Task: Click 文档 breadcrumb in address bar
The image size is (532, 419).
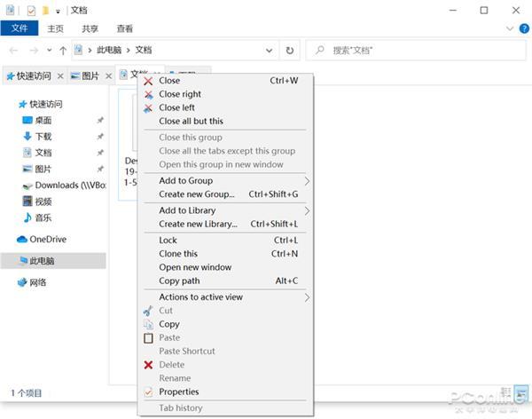Action: point(144,50)
